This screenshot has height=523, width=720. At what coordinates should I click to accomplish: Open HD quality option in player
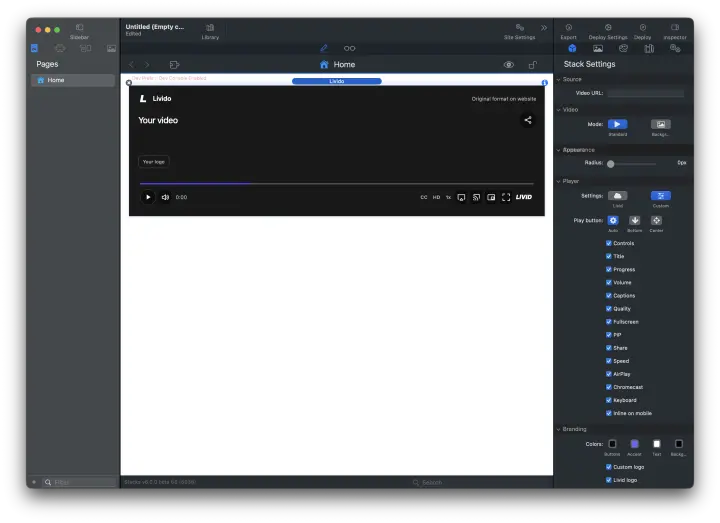point(436,197)
